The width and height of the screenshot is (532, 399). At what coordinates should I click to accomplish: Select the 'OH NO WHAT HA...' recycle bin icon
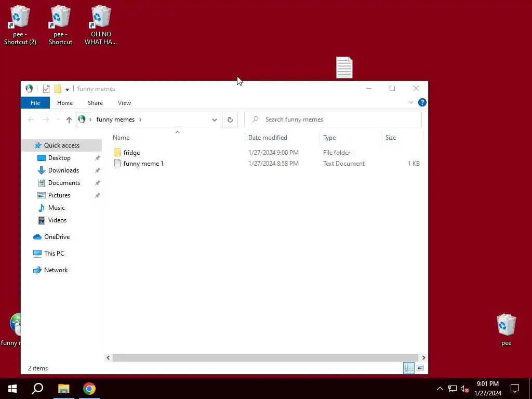point(100,25)
